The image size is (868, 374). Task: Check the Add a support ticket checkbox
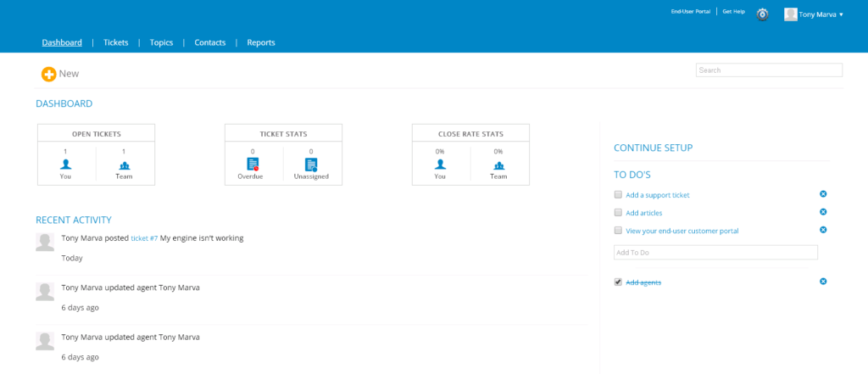[618, 194]
